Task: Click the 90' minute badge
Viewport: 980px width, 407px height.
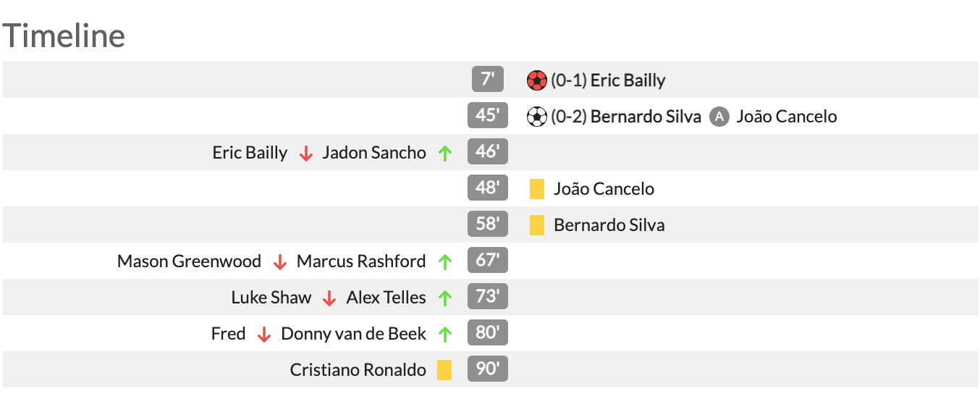Action: [487, 369]
